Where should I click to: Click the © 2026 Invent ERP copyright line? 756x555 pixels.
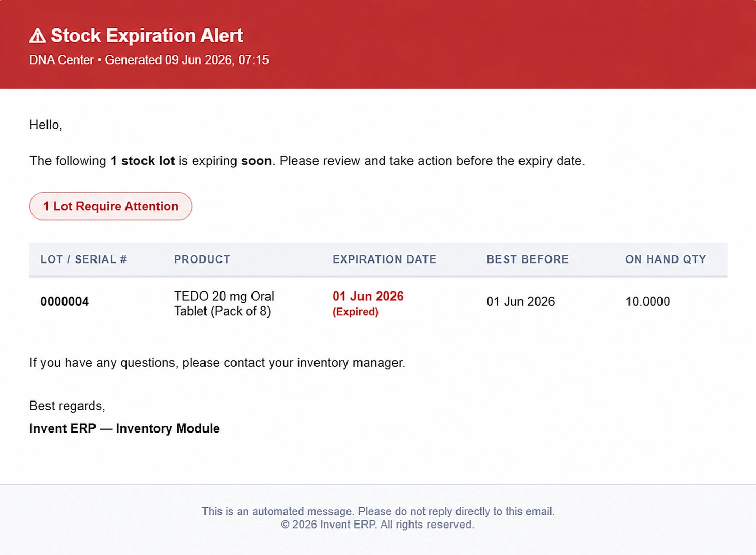pyautogui.click(x=378, y=525)
